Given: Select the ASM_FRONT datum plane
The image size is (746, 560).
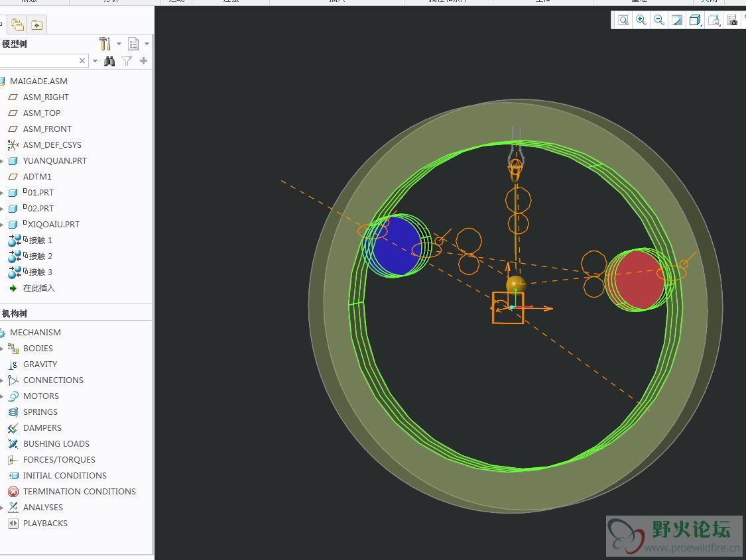Looking at the screenshot, I should [x=47, y=129].
